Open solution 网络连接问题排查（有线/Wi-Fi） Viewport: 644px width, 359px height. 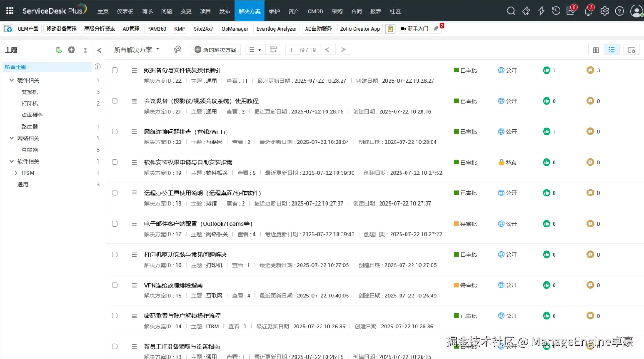click(186, 132)
